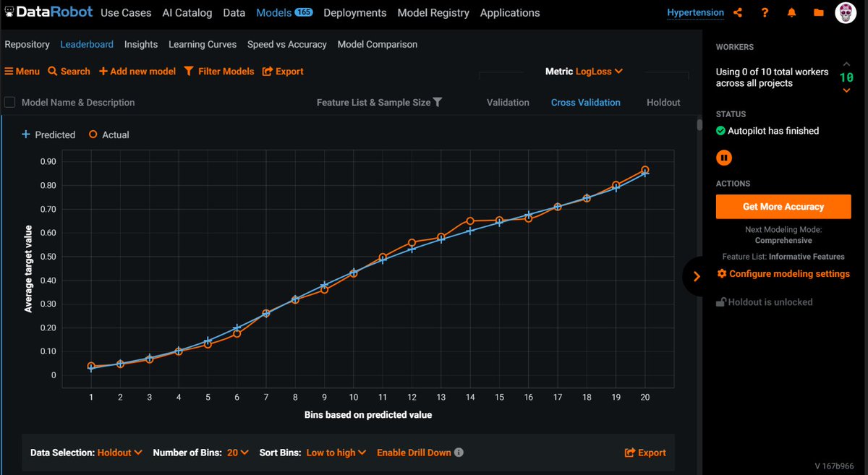Image resolution: width=868 pixels, height=475 pixels.
Task: Open the Number of Bins dropdown
Action: point(238,453)
